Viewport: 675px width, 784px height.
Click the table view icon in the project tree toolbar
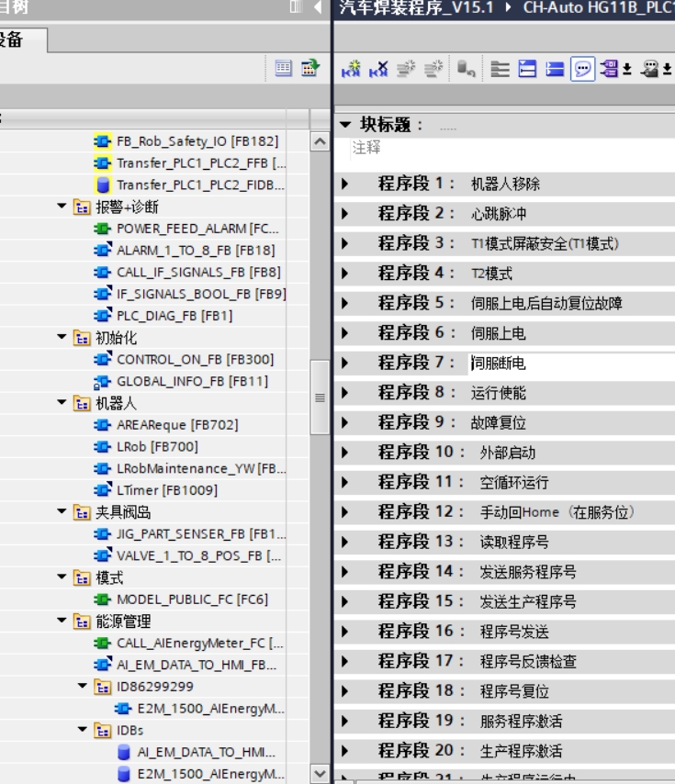(x=284, y=68)
